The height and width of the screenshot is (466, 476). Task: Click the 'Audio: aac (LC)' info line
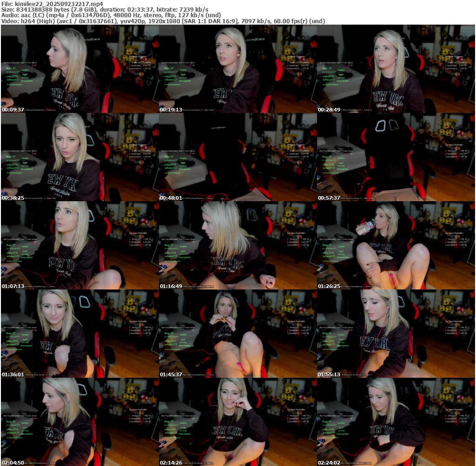coord(111,15)
